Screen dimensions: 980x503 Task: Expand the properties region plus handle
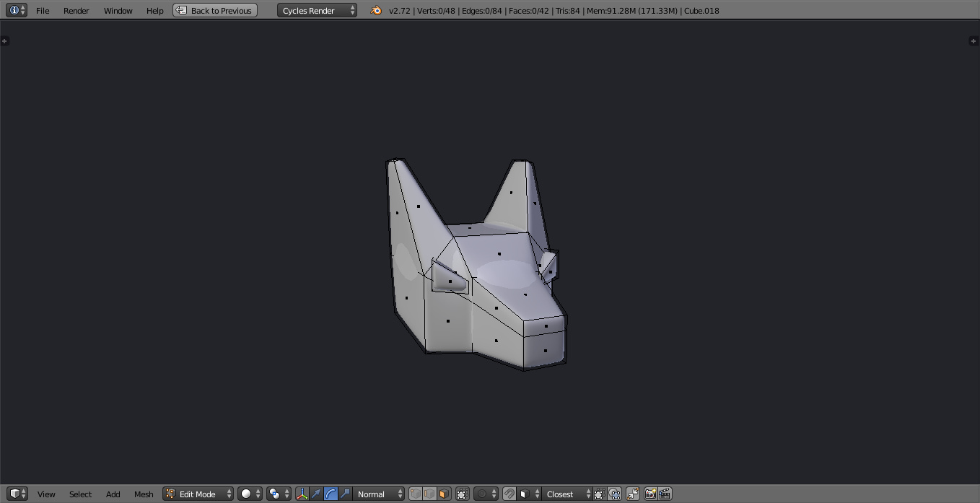[x=973, y=40]
